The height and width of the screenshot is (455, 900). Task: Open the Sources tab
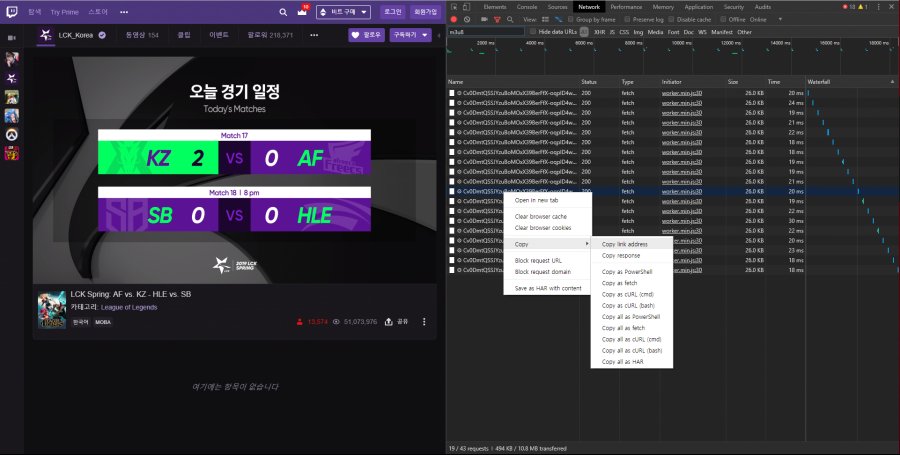tap(557, 7)
